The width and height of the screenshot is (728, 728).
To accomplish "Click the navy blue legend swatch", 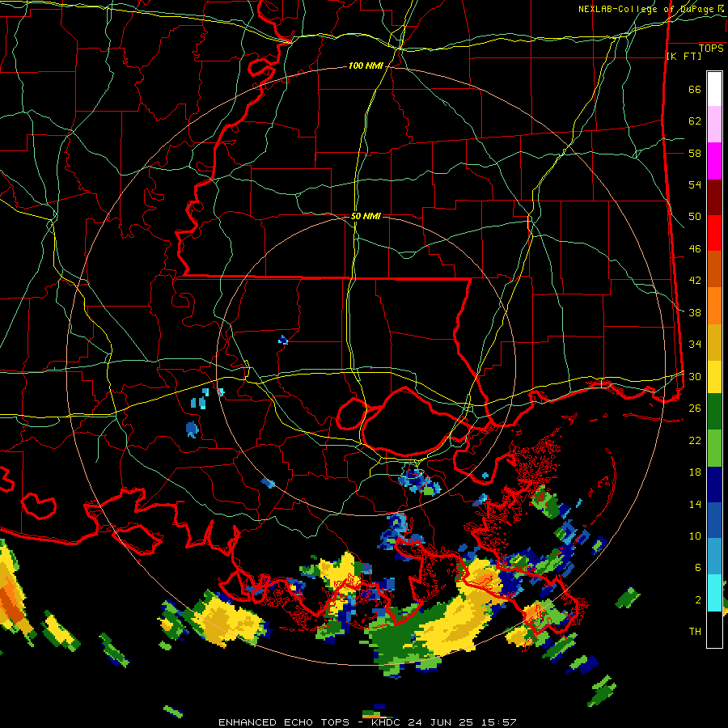I will pos(714,485).
